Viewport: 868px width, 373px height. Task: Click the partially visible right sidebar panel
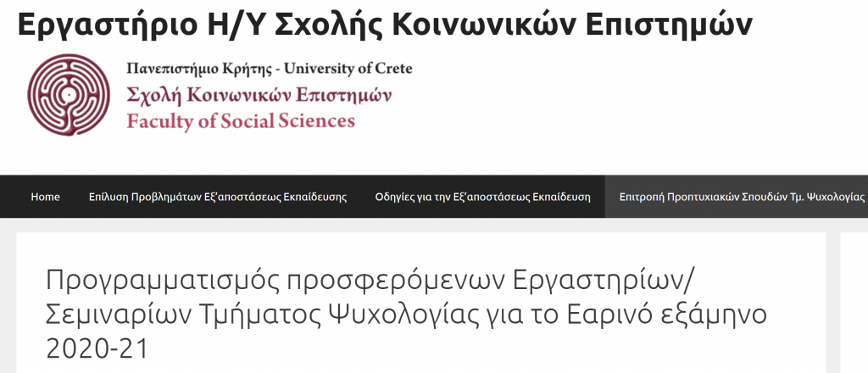coord(854,302)
